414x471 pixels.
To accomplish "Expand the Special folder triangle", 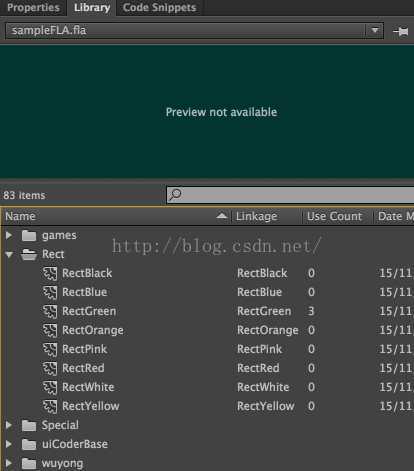I will [9, 425].
